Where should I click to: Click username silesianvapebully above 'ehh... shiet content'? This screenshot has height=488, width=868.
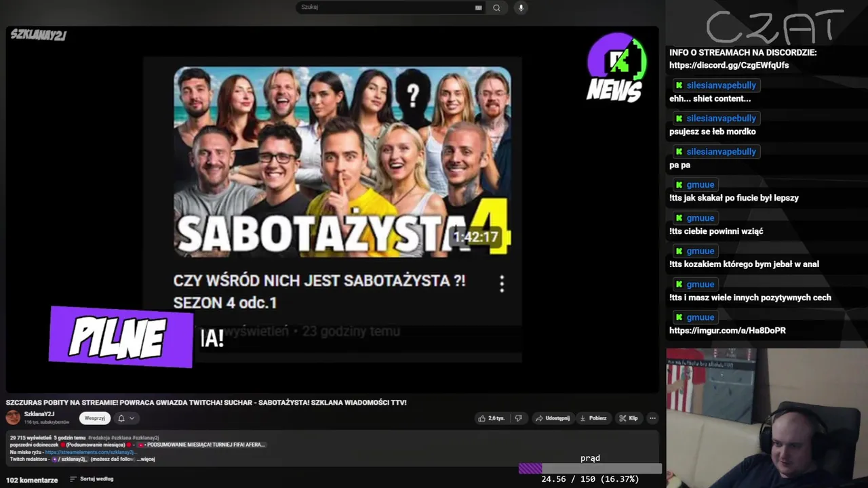[721, 85]
